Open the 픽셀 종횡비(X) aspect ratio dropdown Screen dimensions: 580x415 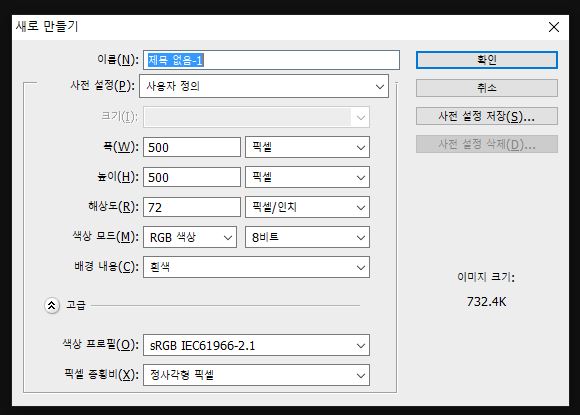[256, 375]
